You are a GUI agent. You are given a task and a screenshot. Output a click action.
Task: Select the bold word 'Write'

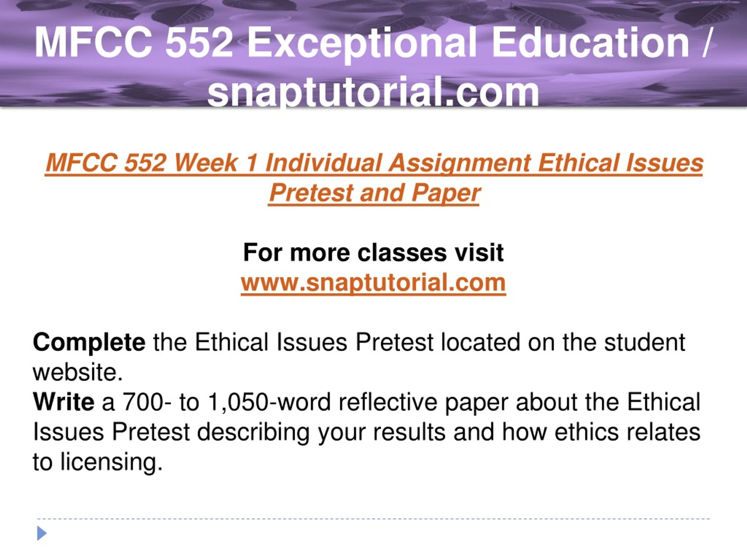tap(64, 402)
